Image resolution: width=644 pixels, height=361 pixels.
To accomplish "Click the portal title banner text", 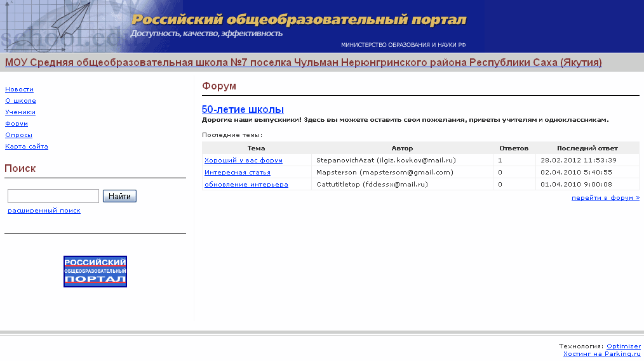I will pos(299,20).
